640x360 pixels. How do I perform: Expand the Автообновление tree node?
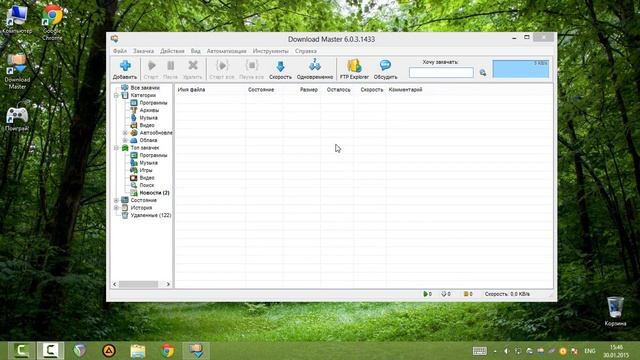click(x=125, y=133)
